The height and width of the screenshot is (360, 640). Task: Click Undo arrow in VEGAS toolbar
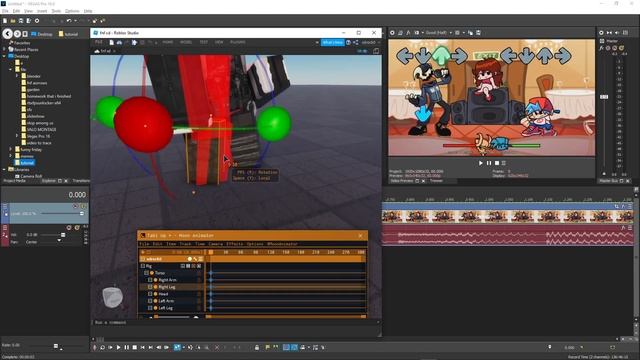69,20
